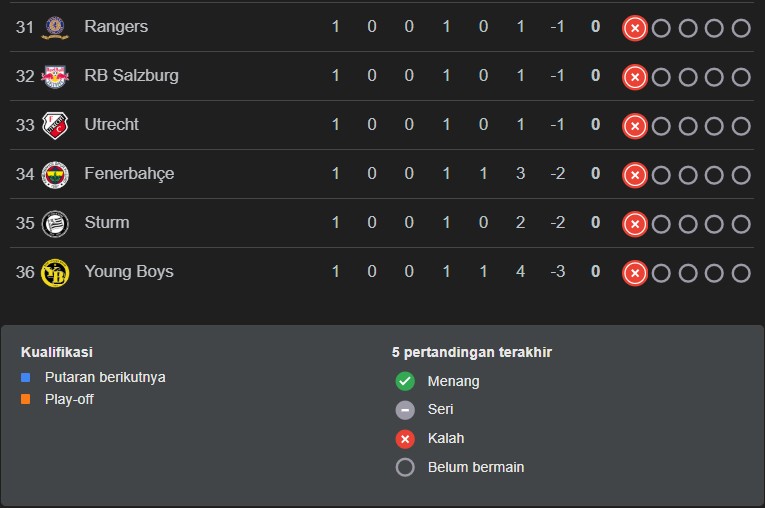The image size is (765, 508).
Task: Click the red Kalah legend icon
Action: [x=405, y=439]
